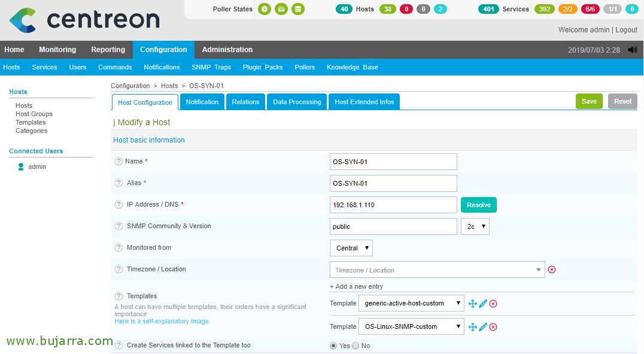Open help icon for IP Address / DNS
This screenshot has height=354, width=644.
pos(119,204)
